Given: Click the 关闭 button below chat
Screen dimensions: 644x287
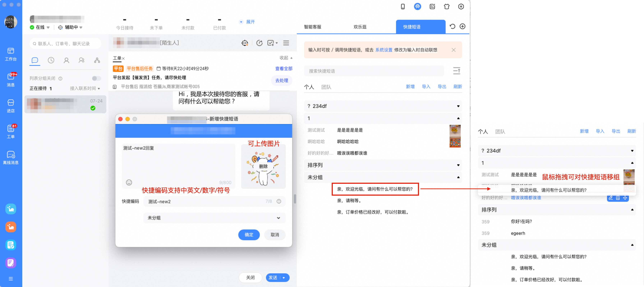Looking at the screenshot, I should 250,277.
